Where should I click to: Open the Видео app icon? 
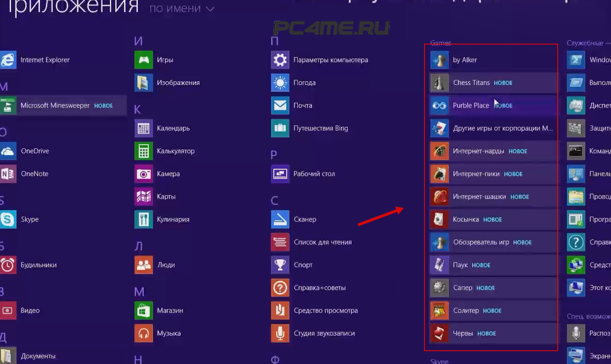click(x=8, y=311)
